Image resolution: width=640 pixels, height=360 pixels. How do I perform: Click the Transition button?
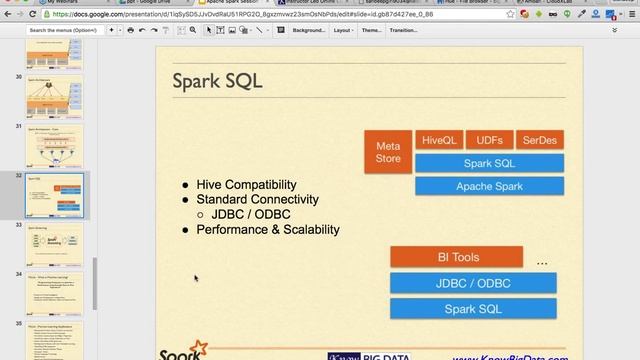click(403, 30)
